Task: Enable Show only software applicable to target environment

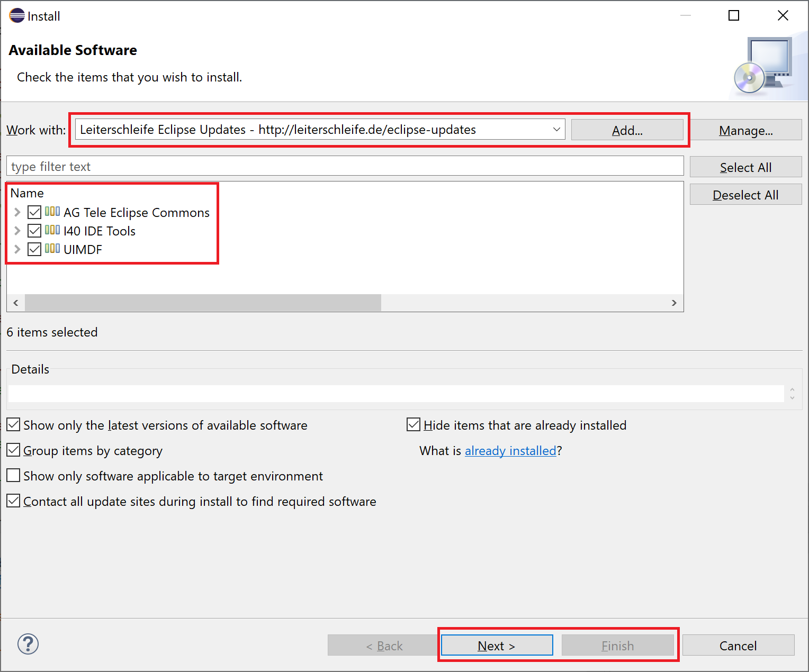Action: (x=13, y=476)
